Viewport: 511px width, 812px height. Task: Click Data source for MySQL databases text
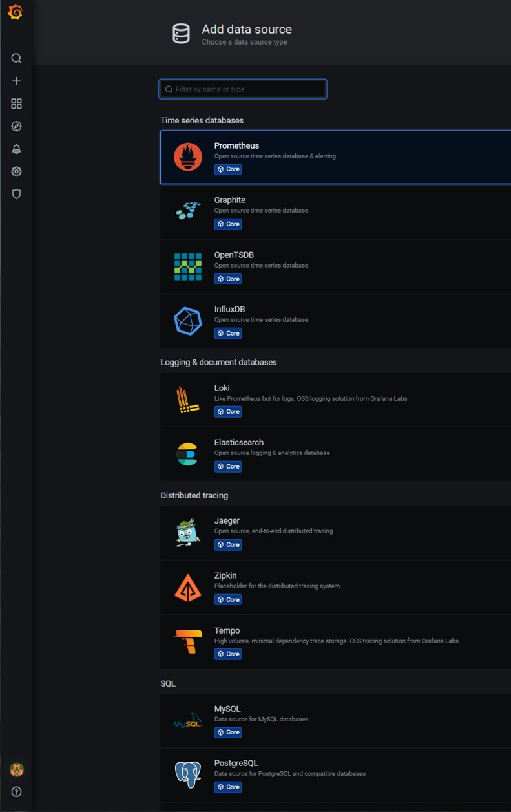pos(261,719)
